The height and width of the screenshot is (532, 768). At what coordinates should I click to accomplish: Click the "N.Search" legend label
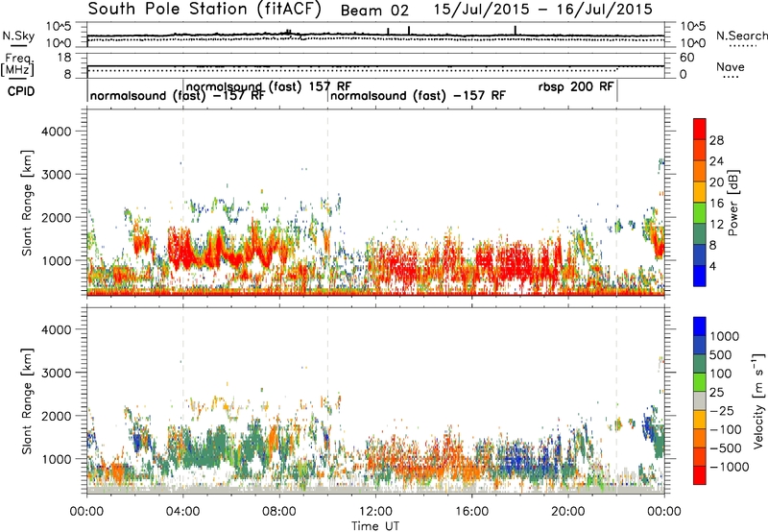(741, 36)
